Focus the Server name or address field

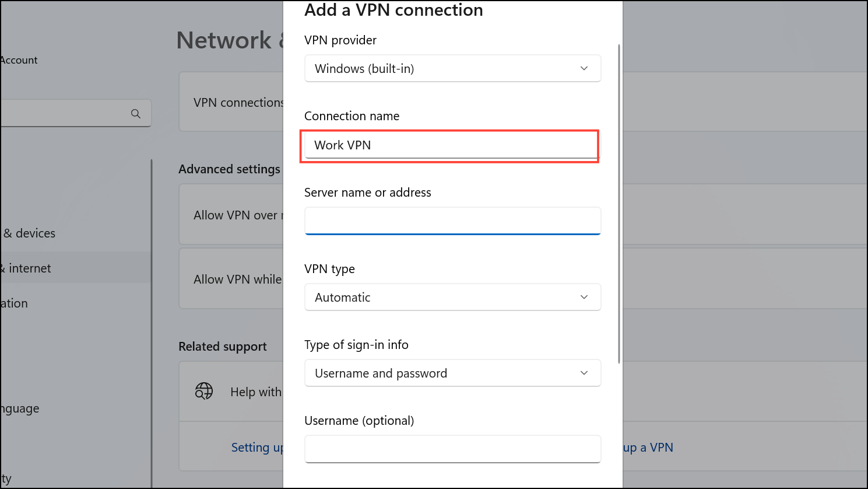(x=452, y=221)
